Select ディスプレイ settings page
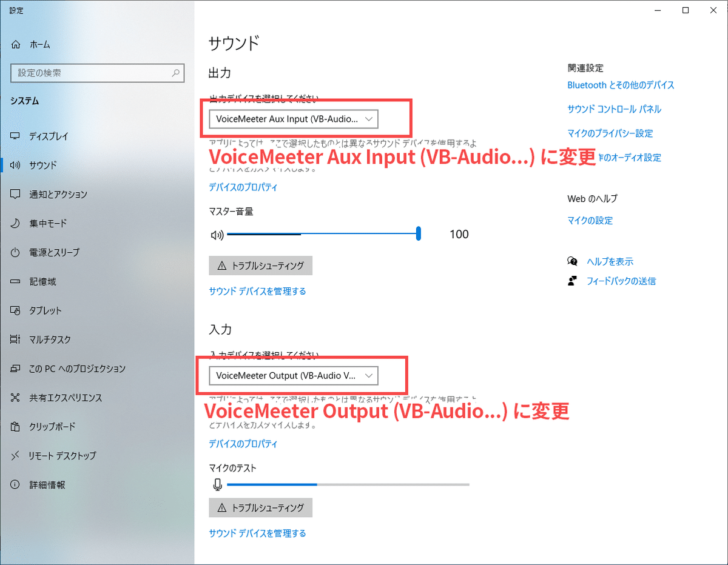 point(49,136)
